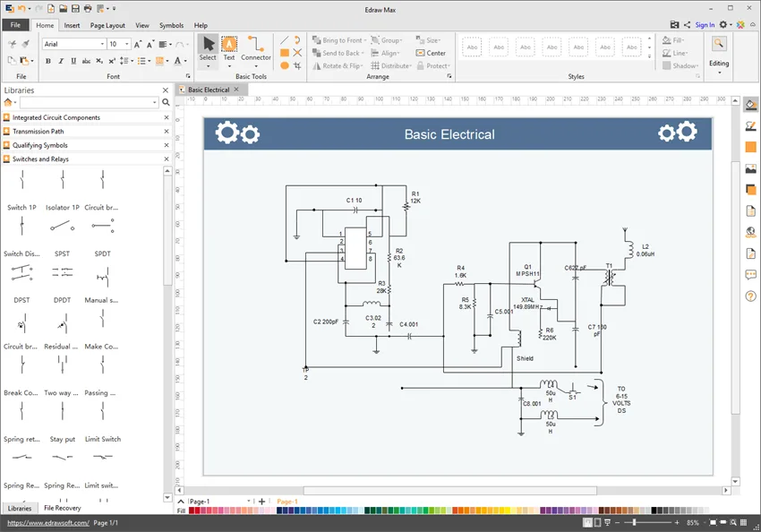This screenshot has width=761, height=532.
Task: Pick the black swatch in color palette
Action: [654, 511]
